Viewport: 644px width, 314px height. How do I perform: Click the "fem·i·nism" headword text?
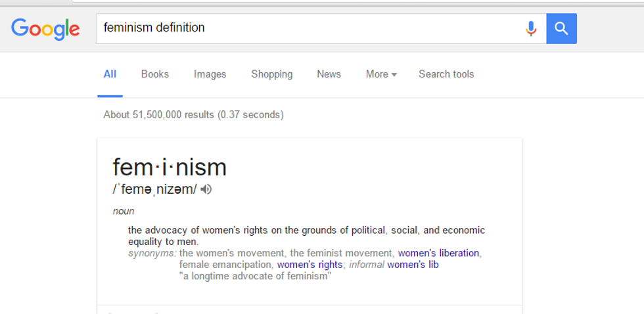click(170, 167)
